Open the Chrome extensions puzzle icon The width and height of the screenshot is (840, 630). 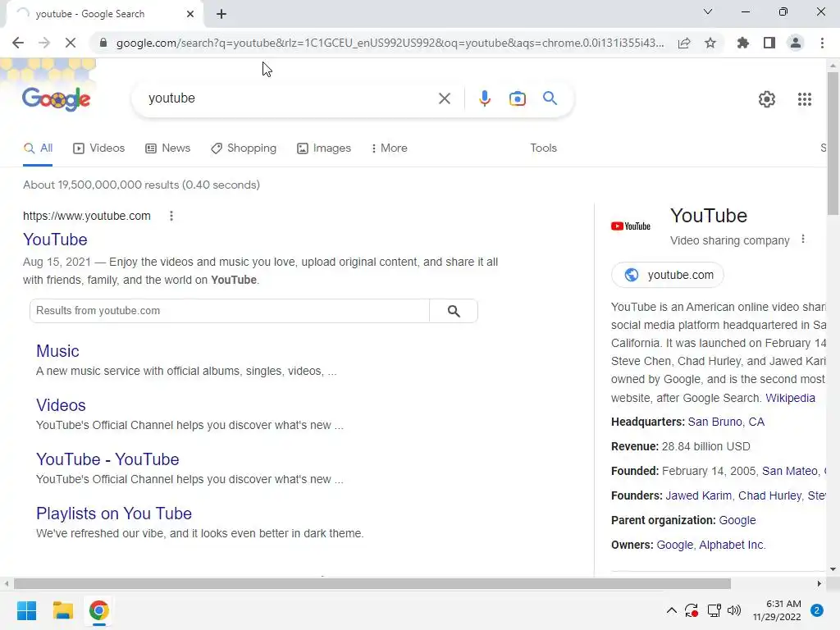[x=743, y=43]
